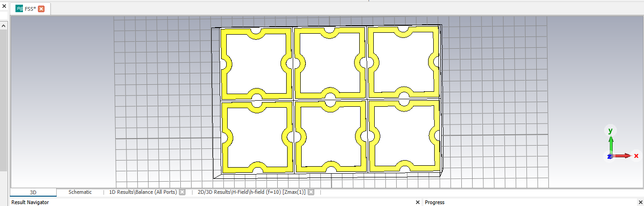This screenshot has width=644, height=206.
Task: Switch to the 3D view tab
Action: [33, 192]
